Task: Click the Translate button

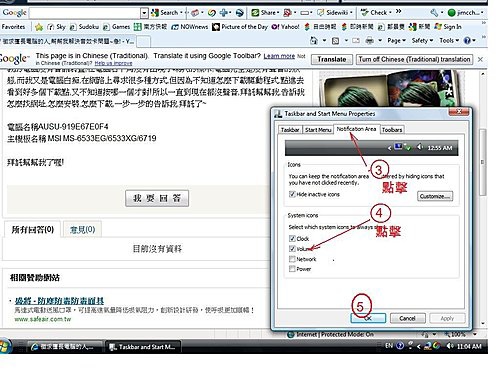Action: click(x=332, y=59)
